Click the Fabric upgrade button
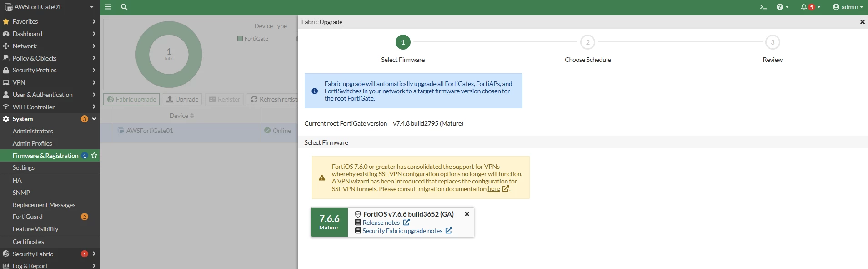This screenshot has width=868, height=269. pyautogui.click(x=131, y=99)
